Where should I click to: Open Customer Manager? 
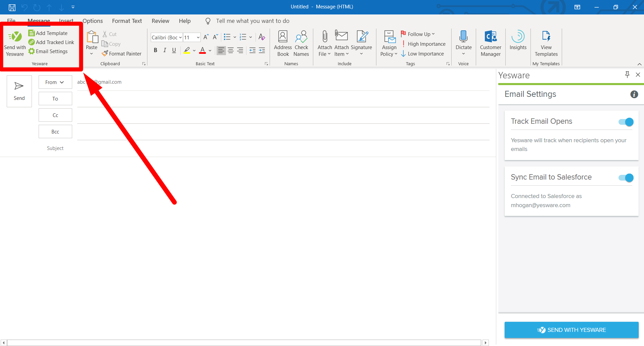(x=491, y=44)
